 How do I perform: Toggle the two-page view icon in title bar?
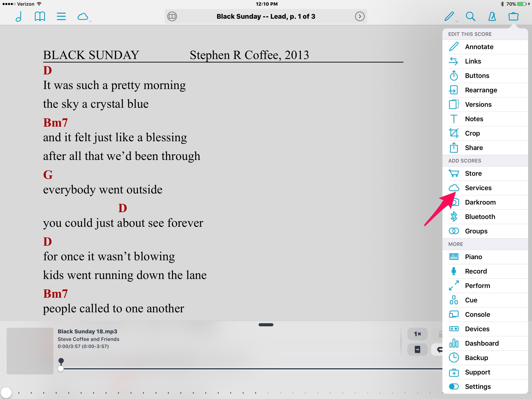172,16
